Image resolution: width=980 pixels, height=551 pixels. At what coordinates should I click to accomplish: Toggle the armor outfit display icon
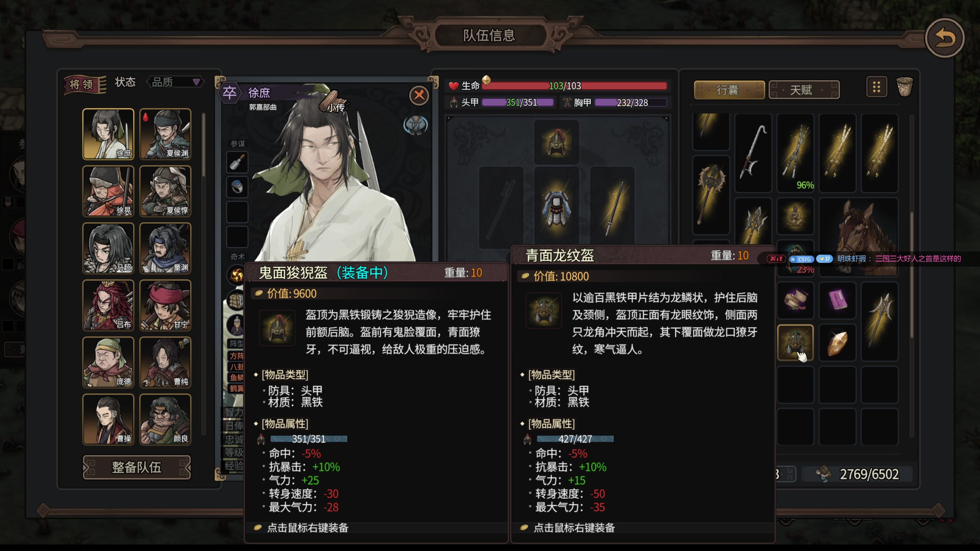415,125
